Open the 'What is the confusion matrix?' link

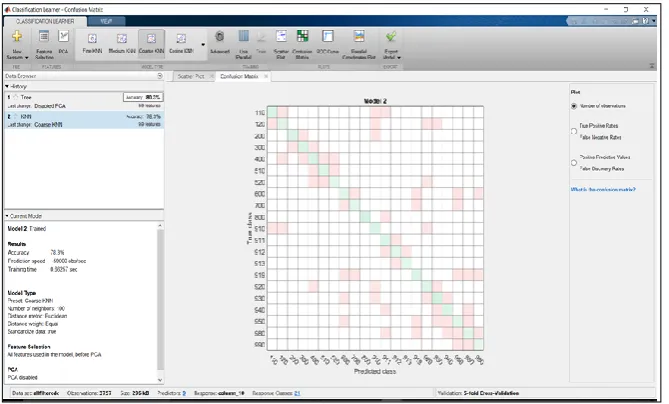pyautogui.click(x=603, y=189)
